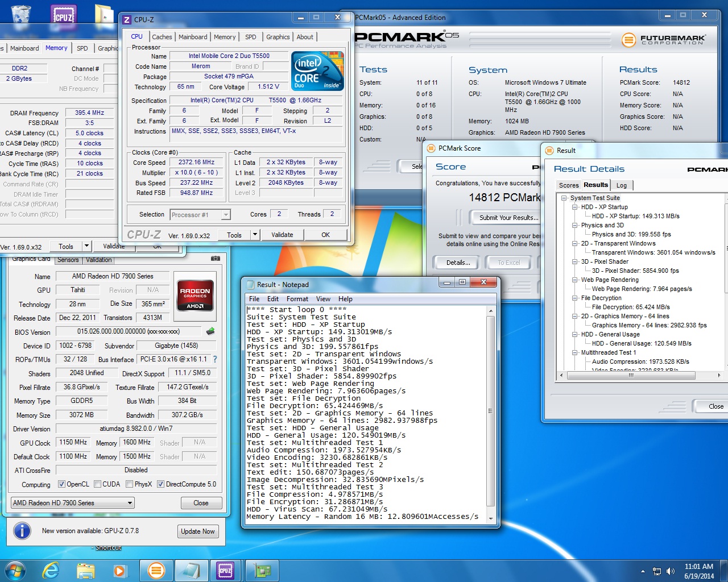Screen dimensions: 728x582
Task: Toggle the PhysX checkbox
Action: click(x=129, y=484)
